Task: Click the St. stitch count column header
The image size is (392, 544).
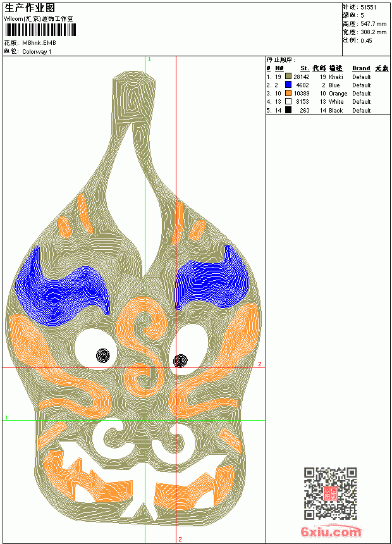Action: pyautogui.click(x=305, y=68)
